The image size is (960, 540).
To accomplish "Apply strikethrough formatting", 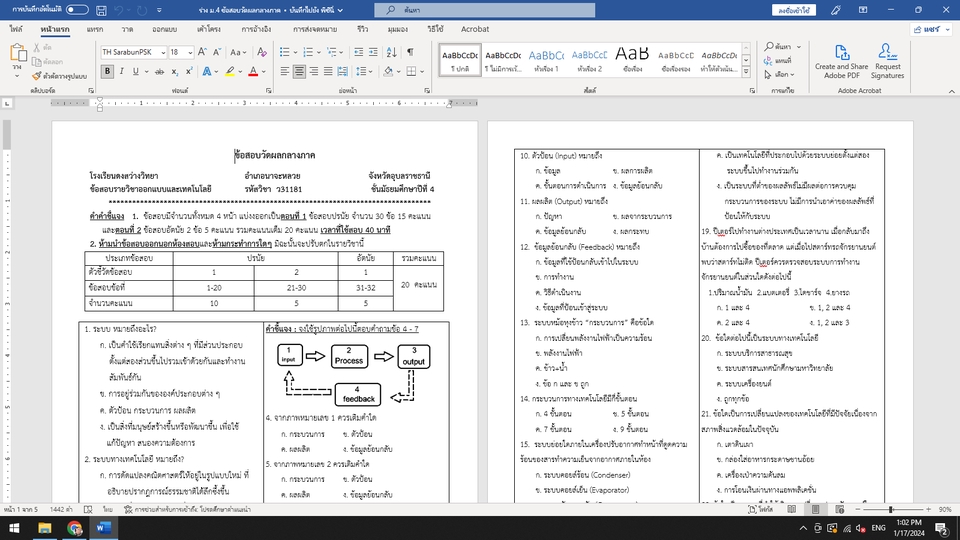I will coord(159,72).
